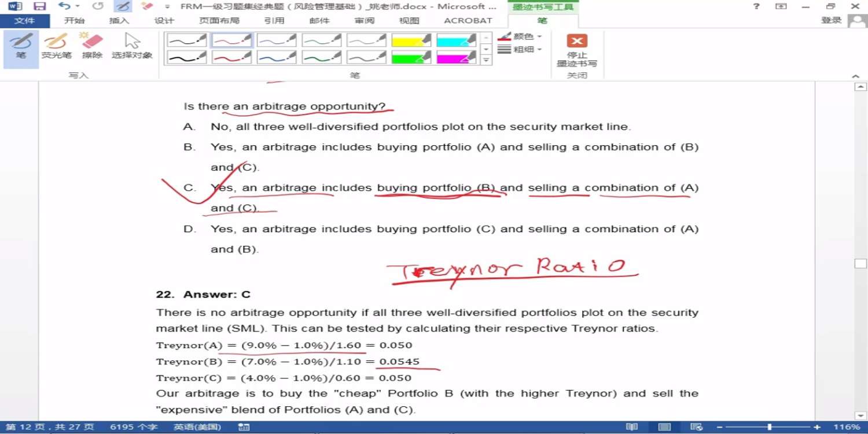This screenshot has height=434, width=868.
Task: Click the vertical scrollbar up arrow
Action: tap(860, 87)
